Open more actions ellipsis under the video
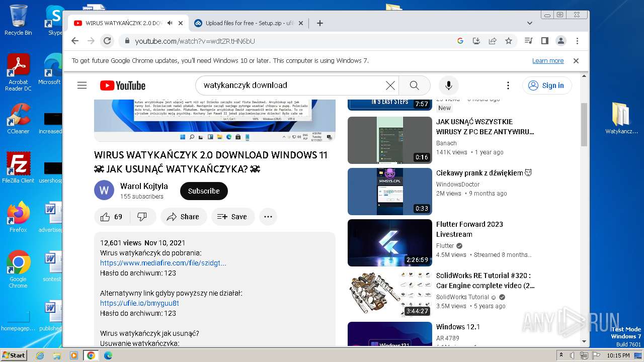The image size is (644, 362). click(268, 217)
